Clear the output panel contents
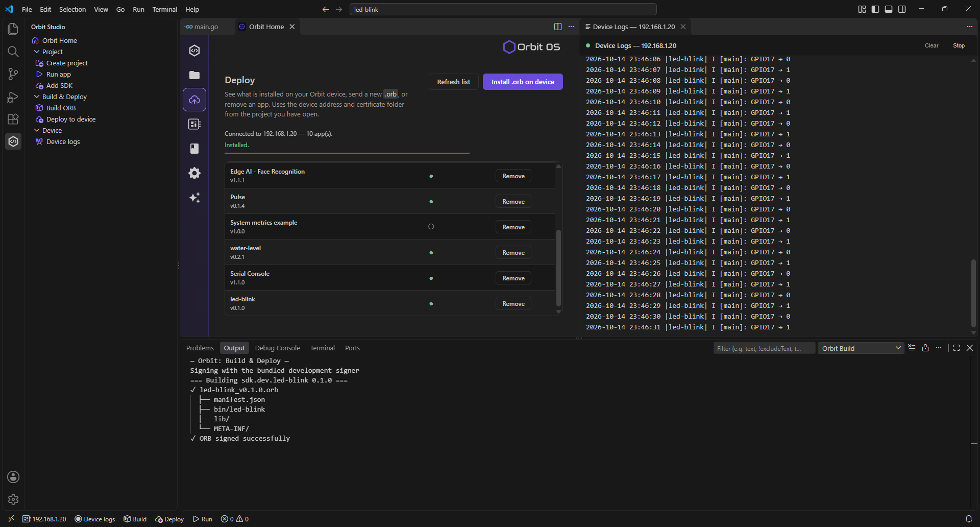980x527 pixels. pyautogui.click(x=912, y=348)
